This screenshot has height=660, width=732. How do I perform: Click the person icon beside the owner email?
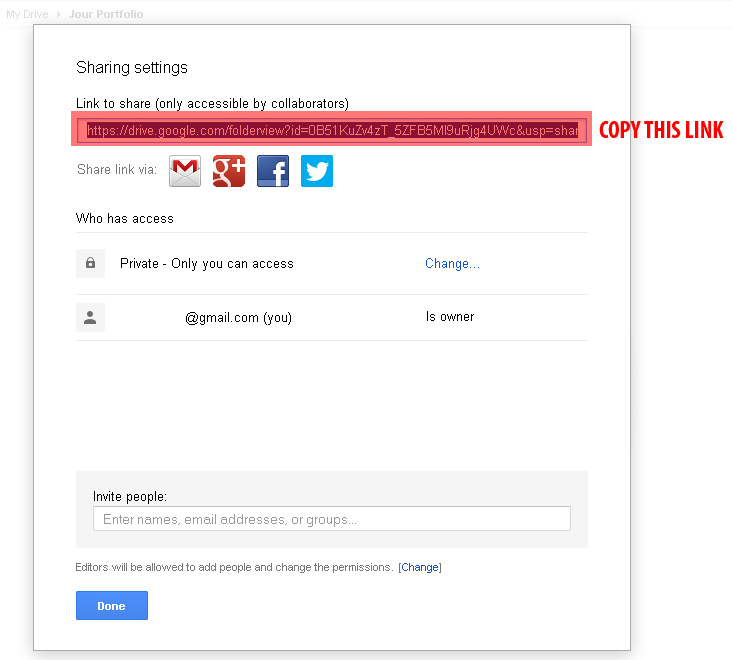[x=90, y=317]
